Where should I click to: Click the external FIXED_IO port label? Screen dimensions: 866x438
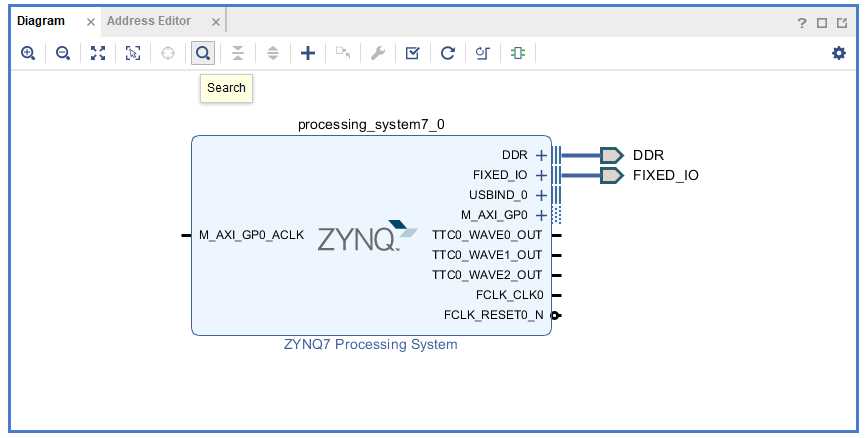click(x=666, y=175)
